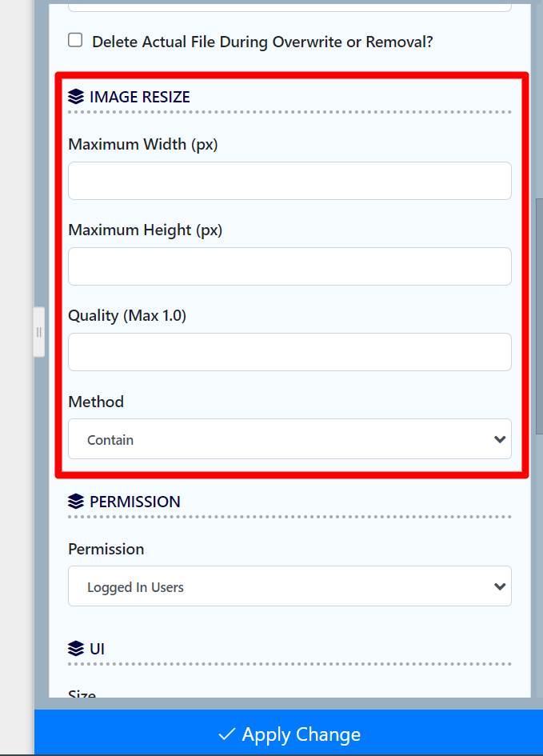Click the Maximum Width input field
This screenshot has width=543, height=756.
[289, 181]
